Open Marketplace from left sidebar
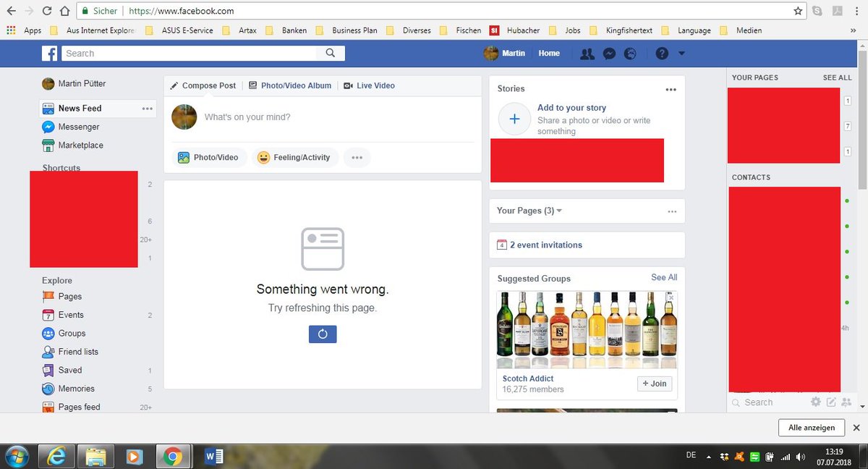 (x=73, y=145)
